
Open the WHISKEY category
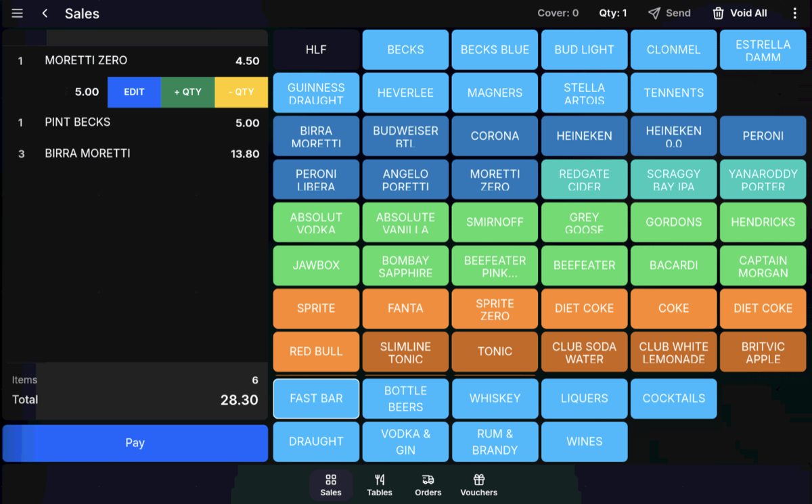pyautogui.click(x=495, y=398)
